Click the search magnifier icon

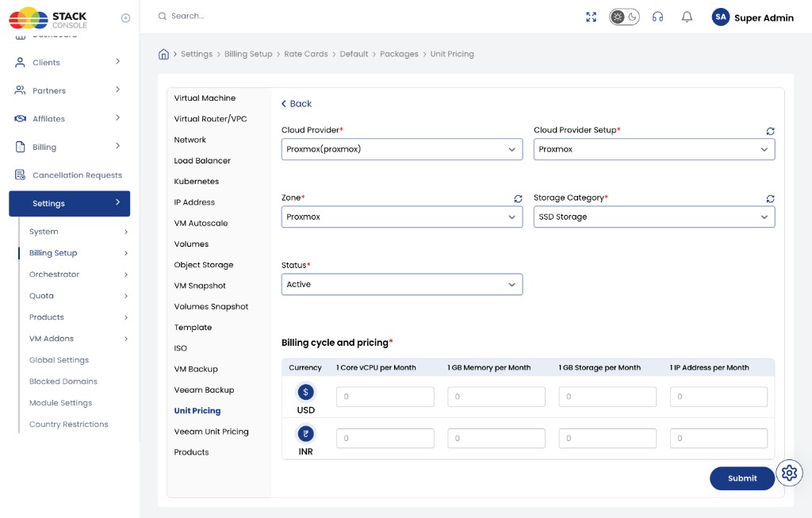click(x=162, y=16)
